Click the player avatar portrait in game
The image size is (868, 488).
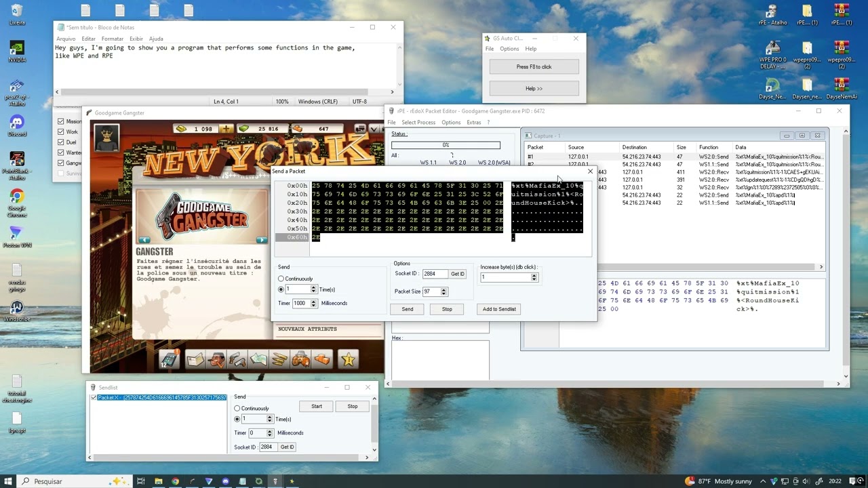point(106,138)
